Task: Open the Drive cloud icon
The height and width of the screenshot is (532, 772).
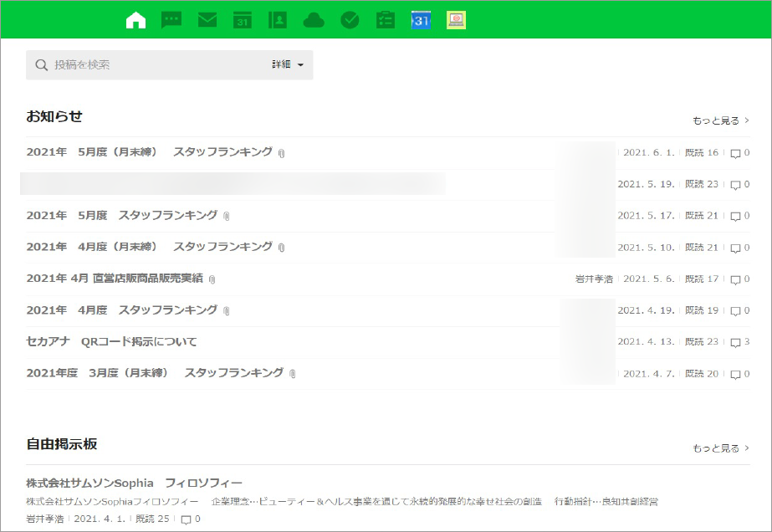Action: click(x=314, y=20)
